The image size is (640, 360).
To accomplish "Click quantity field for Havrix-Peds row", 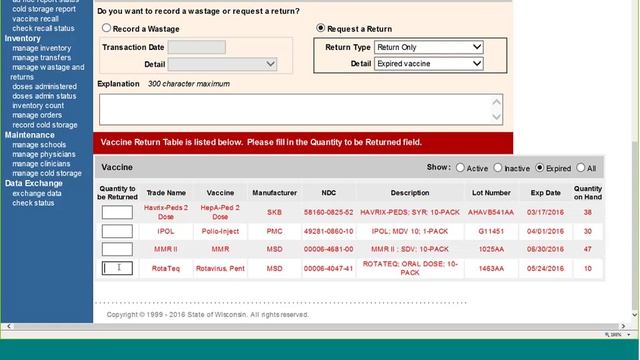I will 117,212.
